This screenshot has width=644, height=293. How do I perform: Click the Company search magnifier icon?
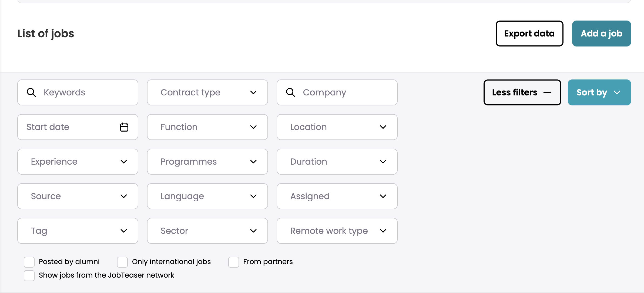coord(291,92)
